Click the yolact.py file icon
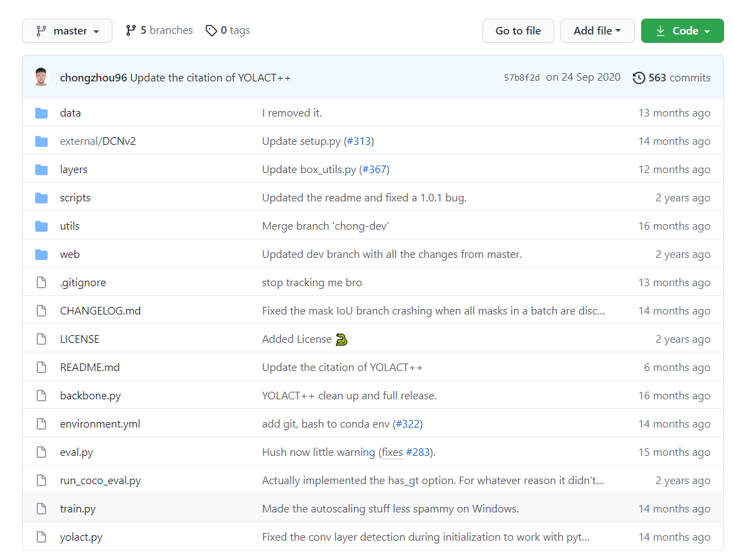 coord(41,537)
